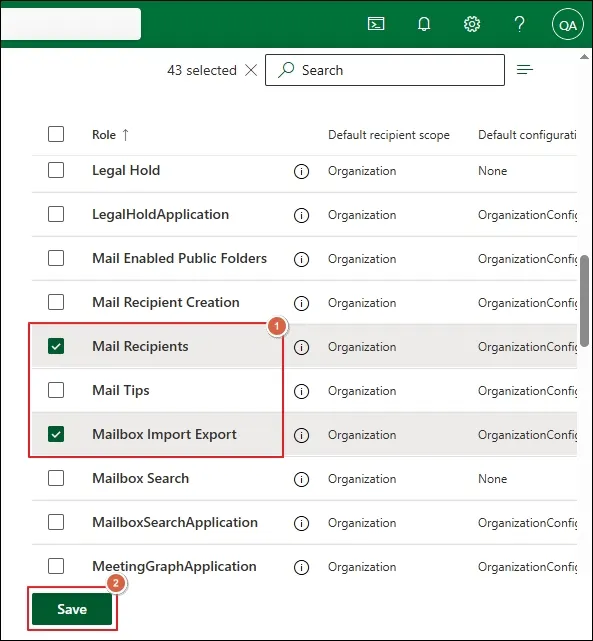Select the Legal Hold role name
This screenshot has height=641, width=593.
[x=126, y=170]
